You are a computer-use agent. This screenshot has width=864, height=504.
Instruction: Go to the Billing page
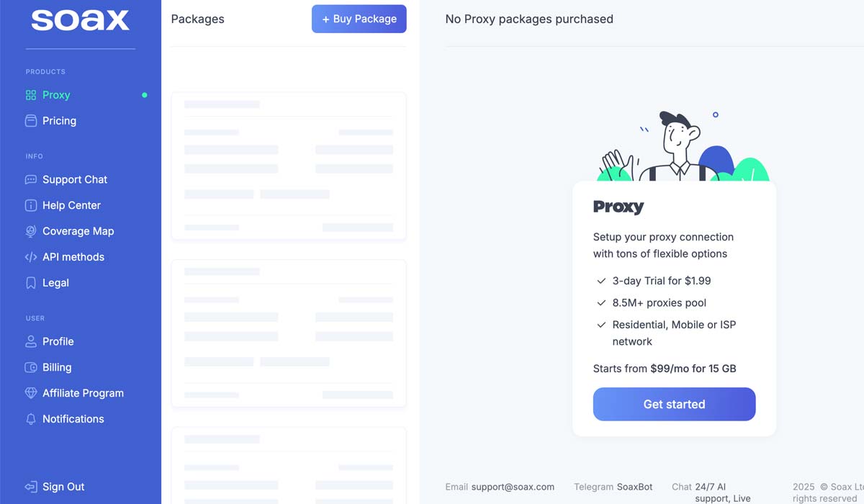pyautogui.click(x=57, y=368)
